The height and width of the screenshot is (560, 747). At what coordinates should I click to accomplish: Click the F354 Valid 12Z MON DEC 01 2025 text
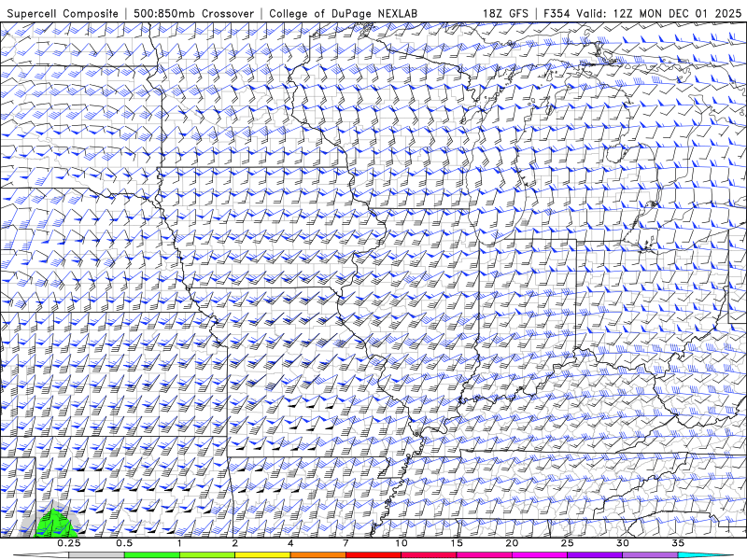point(642,13)
